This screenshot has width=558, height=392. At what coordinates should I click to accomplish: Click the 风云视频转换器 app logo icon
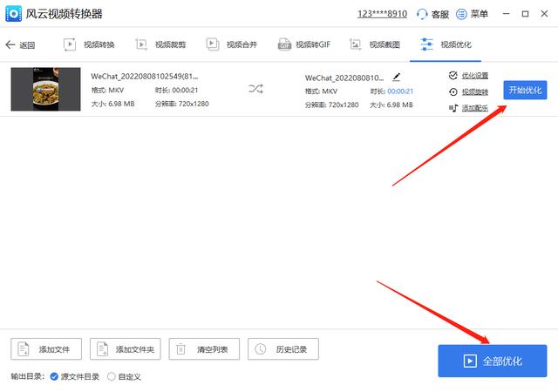[x=13, y=14]
